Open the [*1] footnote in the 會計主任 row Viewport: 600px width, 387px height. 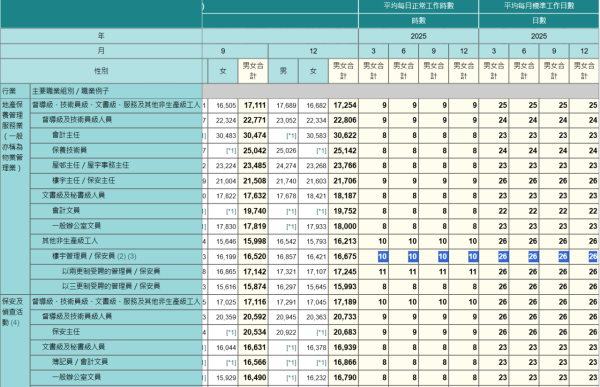tap(291, 136)
